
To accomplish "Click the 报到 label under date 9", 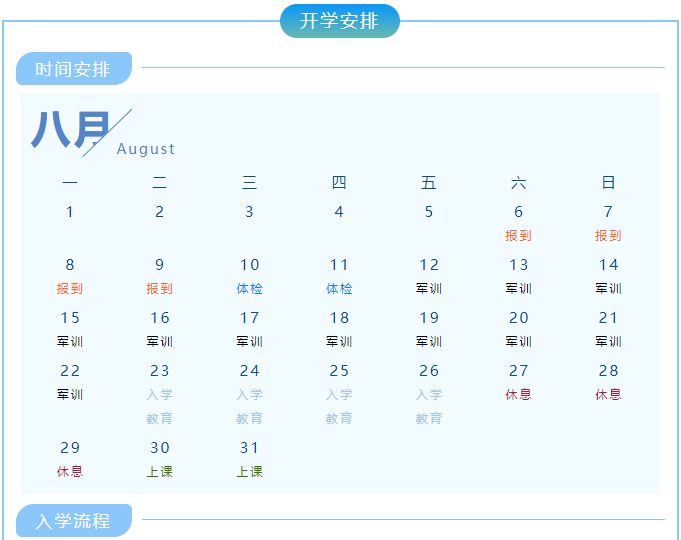I will pyautogui.click(x=159, y=288).
